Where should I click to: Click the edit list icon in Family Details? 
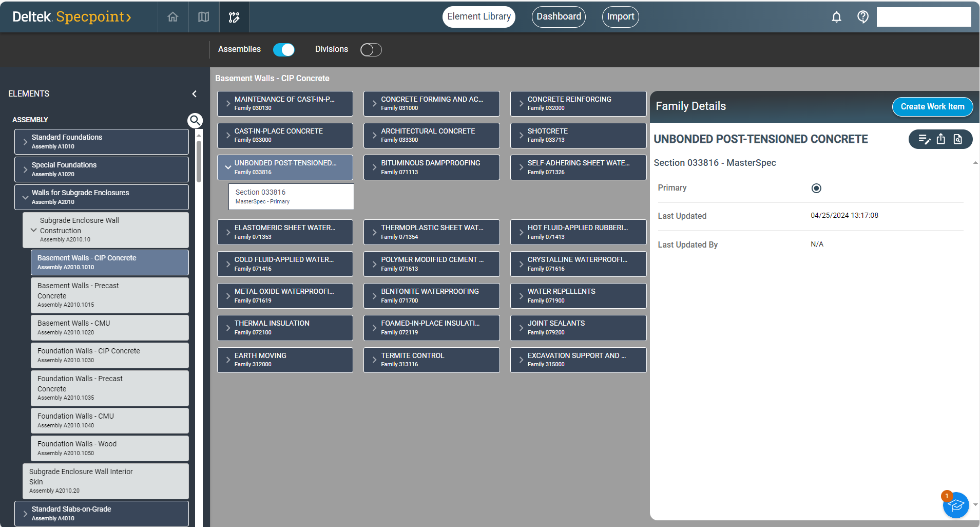(x=924, y=139)
